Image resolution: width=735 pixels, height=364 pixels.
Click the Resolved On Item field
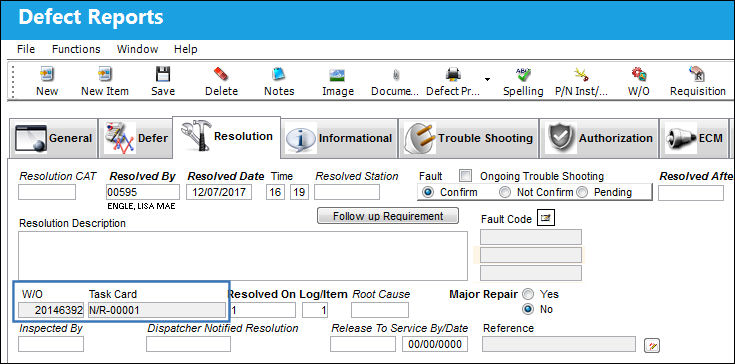click(x=315, y=310)
